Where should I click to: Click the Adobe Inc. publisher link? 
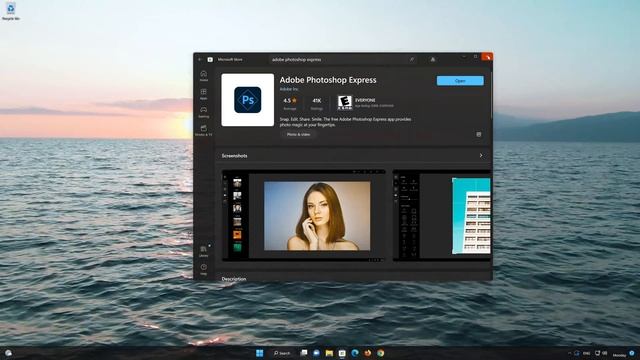pos(289,89)
